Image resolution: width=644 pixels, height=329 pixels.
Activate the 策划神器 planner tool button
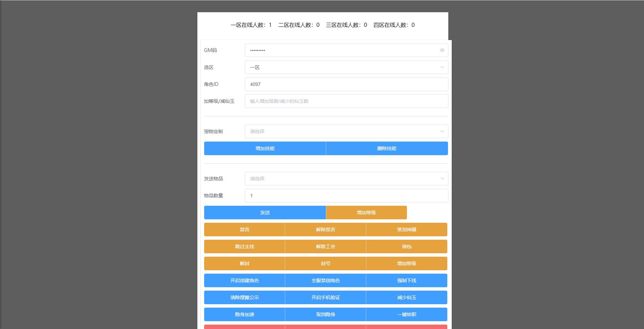click(x=406, y=229)
